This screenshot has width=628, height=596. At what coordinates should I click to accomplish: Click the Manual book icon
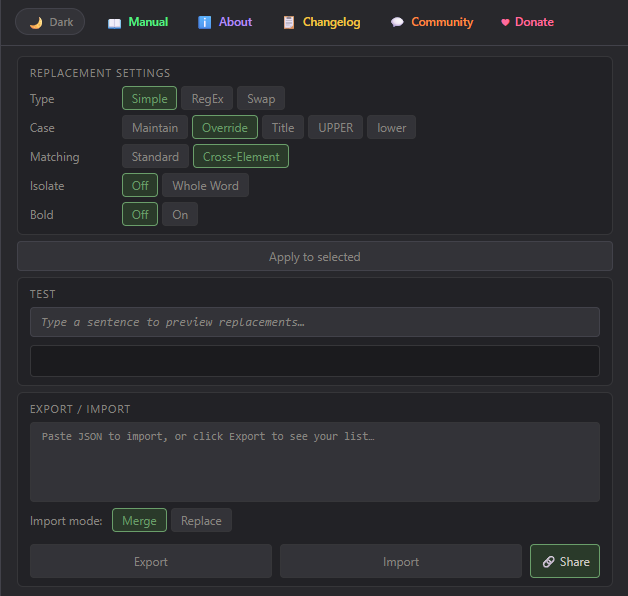click(x=115, y=23)
